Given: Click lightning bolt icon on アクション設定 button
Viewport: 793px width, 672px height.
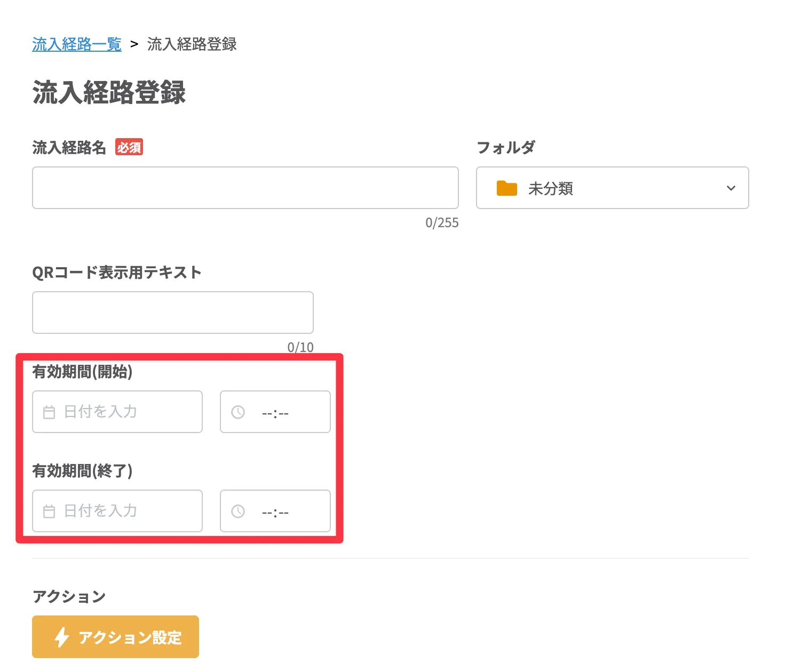Looking at the screenshot, I should tap(61, 636).
